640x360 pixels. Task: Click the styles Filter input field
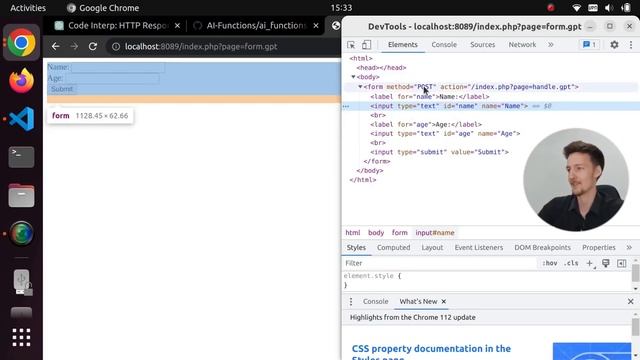click(x=439, y=263)
